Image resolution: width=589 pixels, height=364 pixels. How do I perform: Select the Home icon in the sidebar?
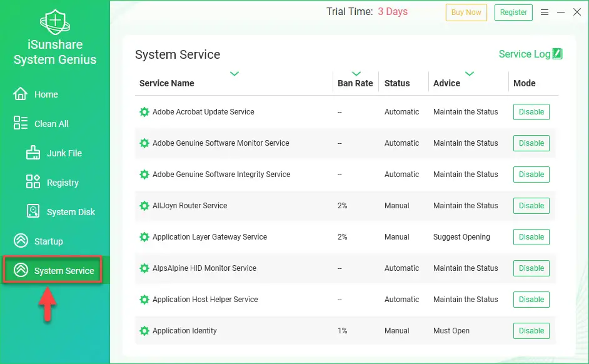pos(21,94)
